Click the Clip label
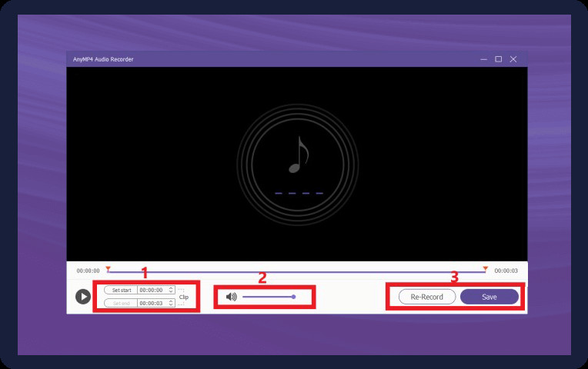Screen dimensions: 588x369 click(184, 297)
